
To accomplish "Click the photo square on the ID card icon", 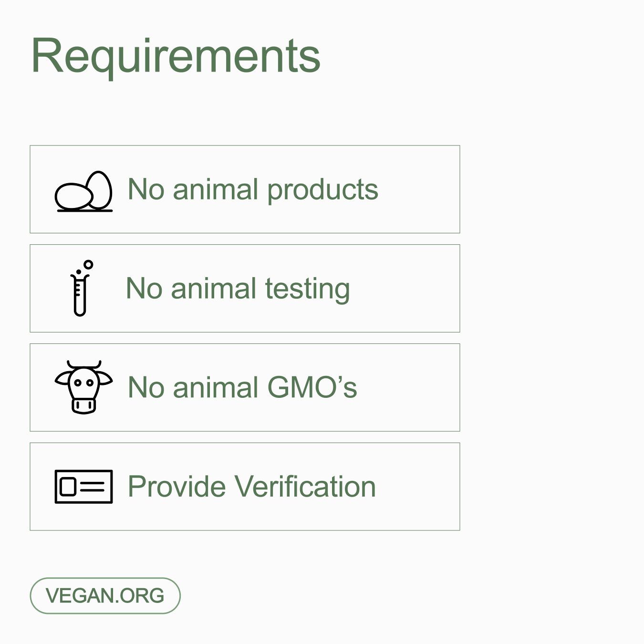I will coord(68,487).
